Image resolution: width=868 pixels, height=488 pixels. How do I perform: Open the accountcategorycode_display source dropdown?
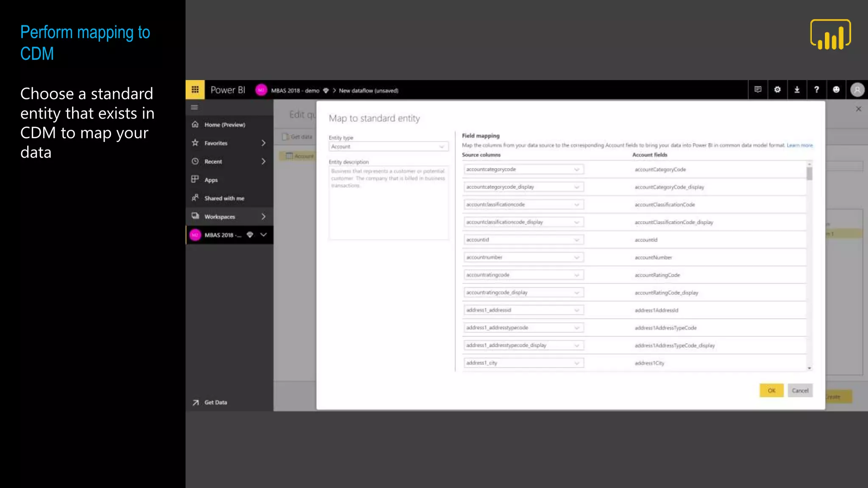pyautogui.click(x=523, y=187)
